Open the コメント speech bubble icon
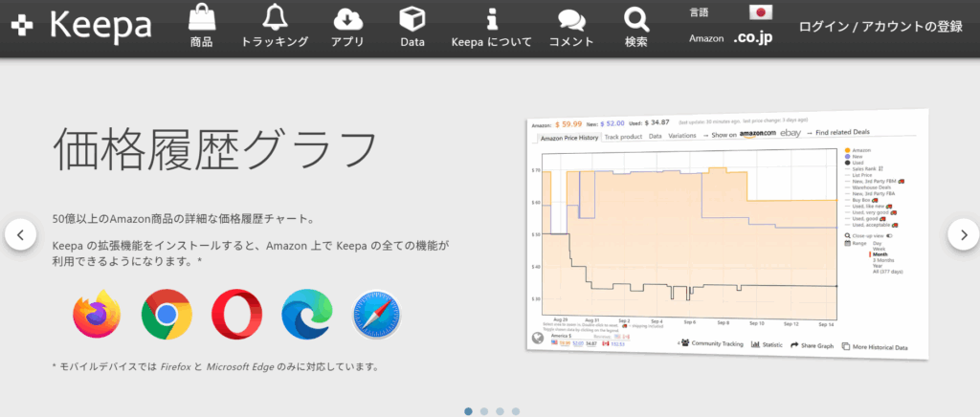 (x=571, y=27)
